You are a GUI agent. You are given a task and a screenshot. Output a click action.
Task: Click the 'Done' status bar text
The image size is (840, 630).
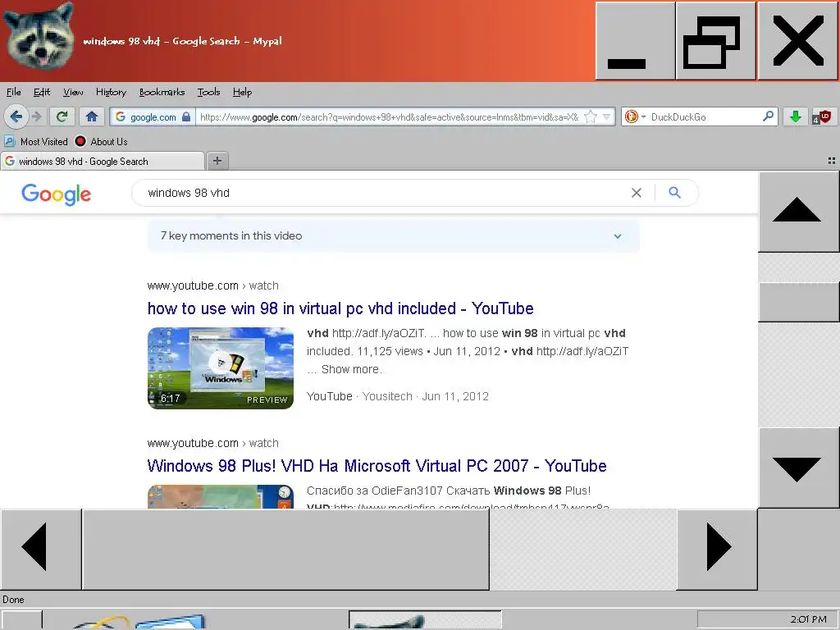[13, 600]
